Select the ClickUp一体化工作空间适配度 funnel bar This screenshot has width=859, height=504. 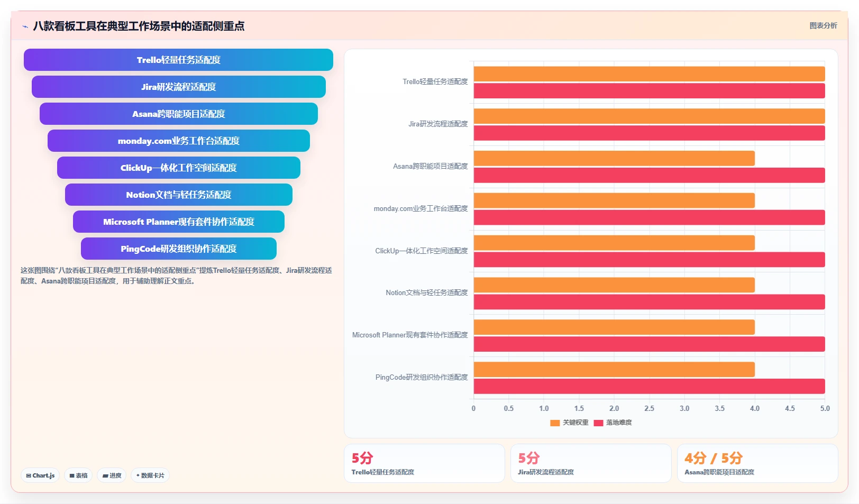(x=178, y=168)
